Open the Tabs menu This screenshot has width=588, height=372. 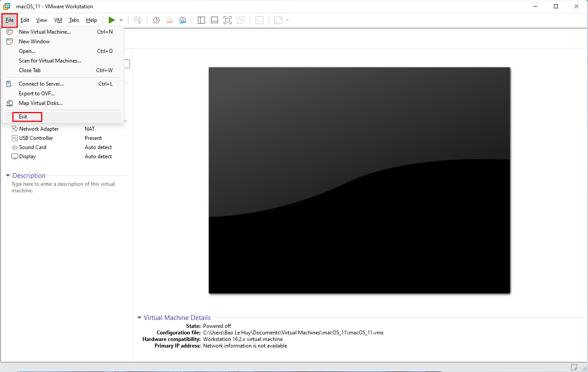(x=74, y=20)
